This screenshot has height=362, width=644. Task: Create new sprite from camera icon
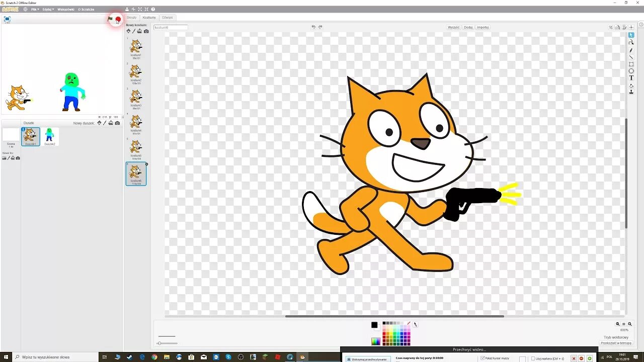tap(117, 123)
